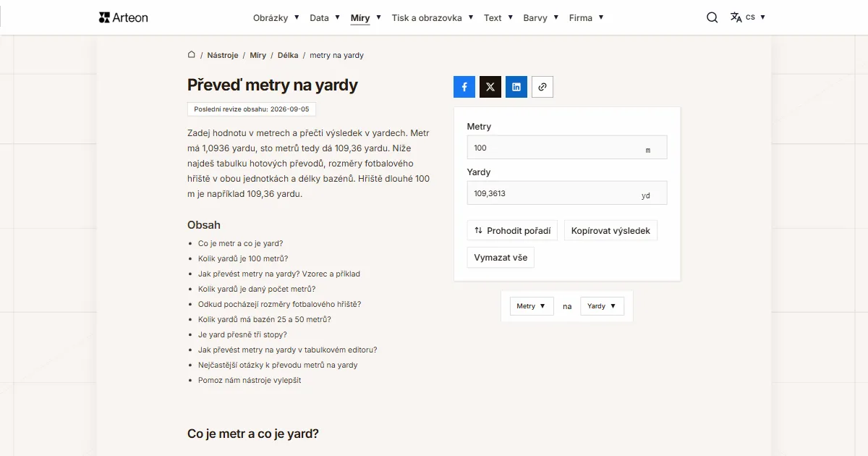Image resolution: width=868 pixels, height=456 pixels.
Task: Share page on X
Action: (x=490, y=87)
